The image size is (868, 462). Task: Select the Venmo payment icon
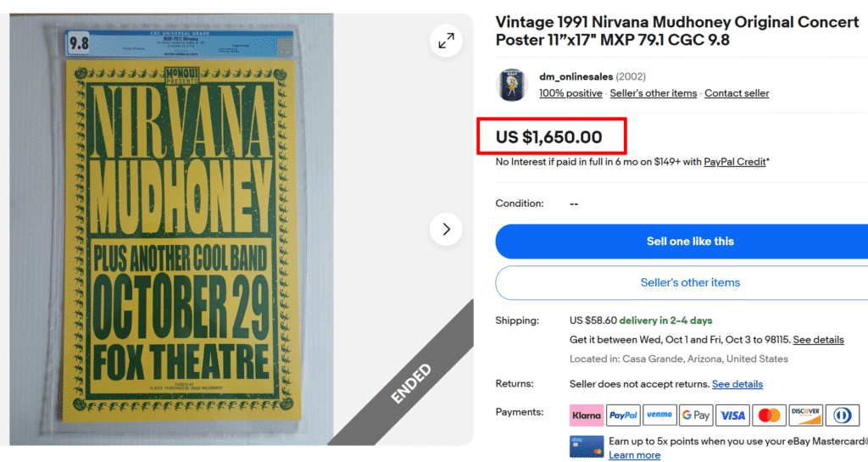[x=659, y=415]
